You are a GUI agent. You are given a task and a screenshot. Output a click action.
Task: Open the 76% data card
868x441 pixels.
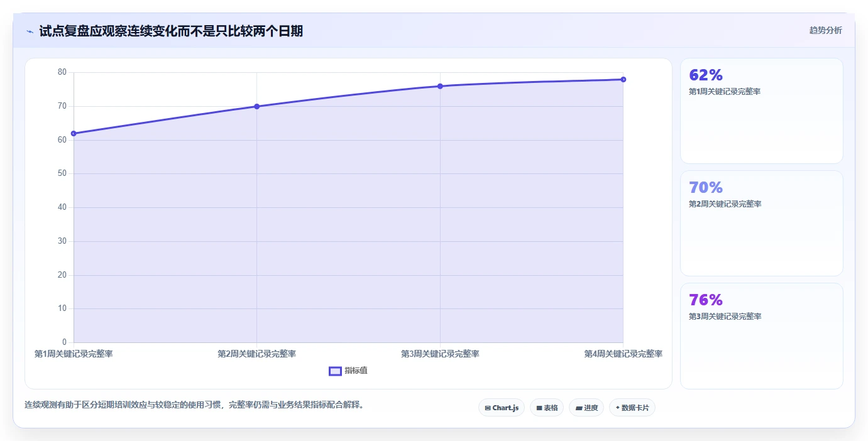coord(762,335)
